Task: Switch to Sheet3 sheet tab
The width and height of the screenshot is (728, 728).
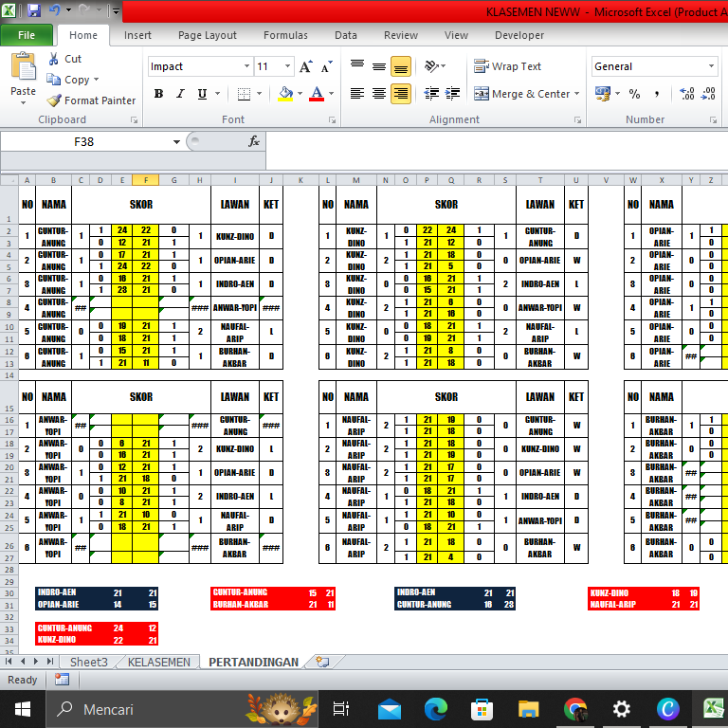Action: pyautogui.click(x=89, y=662)
